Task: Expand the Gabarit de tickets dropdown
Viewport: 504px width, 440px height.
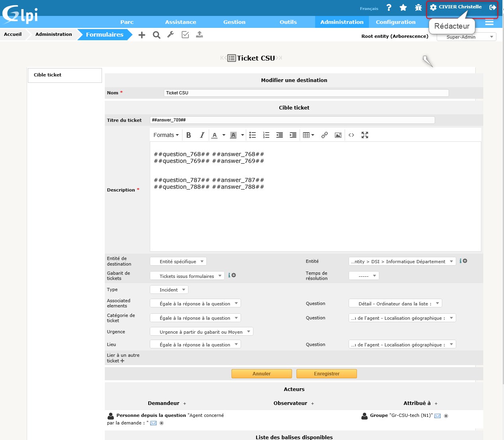Action: 187,276
